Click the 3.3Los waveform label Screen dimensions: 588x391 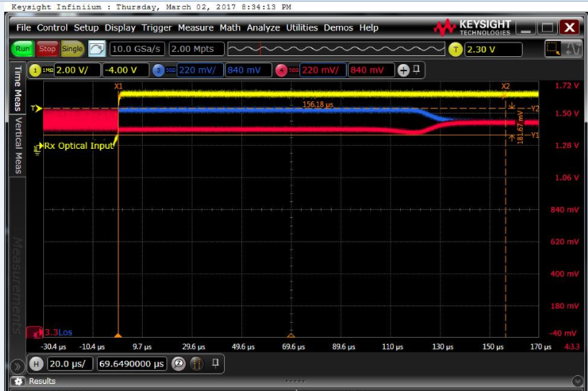click(x=59, y=332)
